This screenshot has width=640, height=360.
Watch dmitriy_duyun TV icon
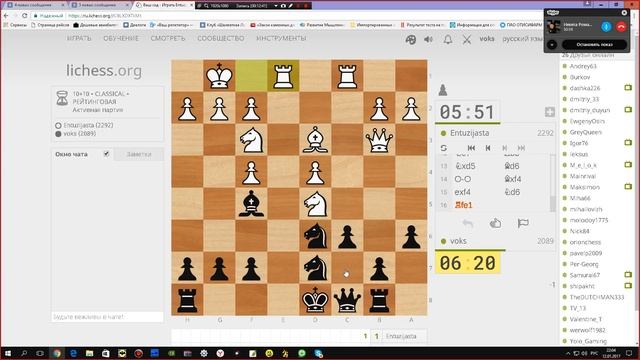point(628,110)
